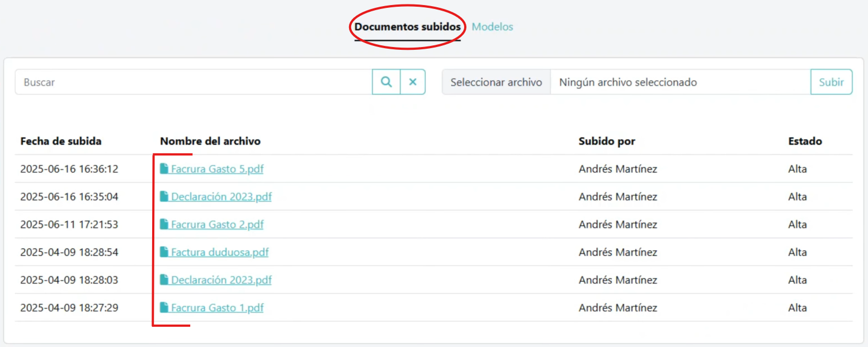This screenshot has height=347, width=868.
Task: Click file icon of Declaración 2023.pdf uploaded 2025-04-09
Action: 164,280
